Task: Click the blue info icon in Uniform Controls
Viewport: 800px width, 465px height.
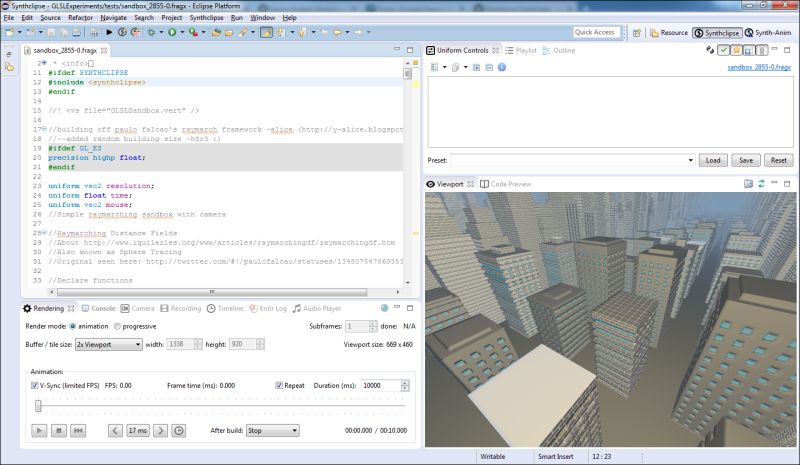Action: 502,67
